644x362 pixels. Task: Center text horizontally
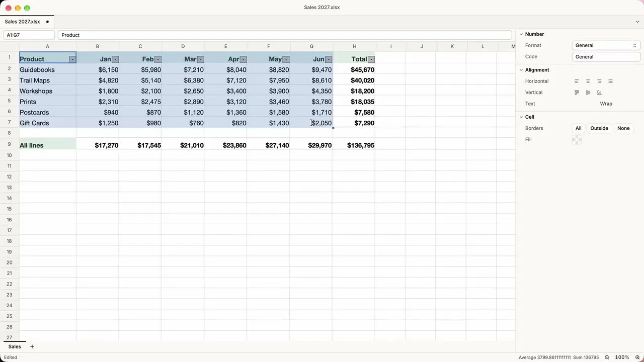coord(588,81)
